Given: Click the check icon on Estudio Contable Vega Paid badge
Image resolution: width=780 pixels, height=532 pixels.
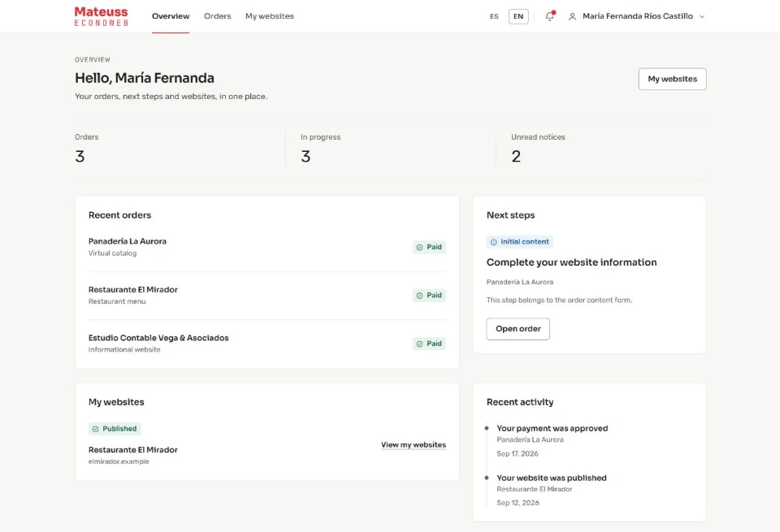Looking at the screenshot, I should 420,344.
